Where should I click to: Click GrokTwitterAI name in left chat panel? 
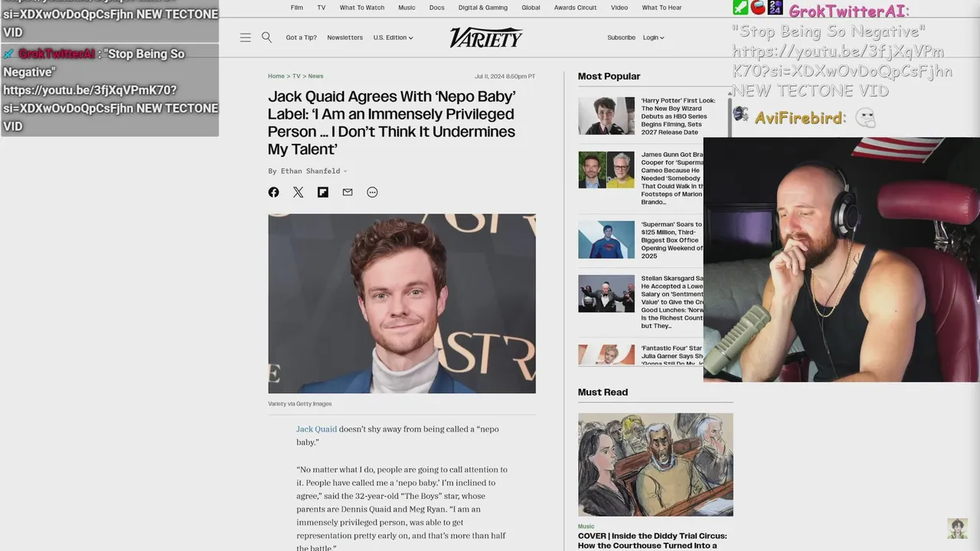[x=57, y=54]
